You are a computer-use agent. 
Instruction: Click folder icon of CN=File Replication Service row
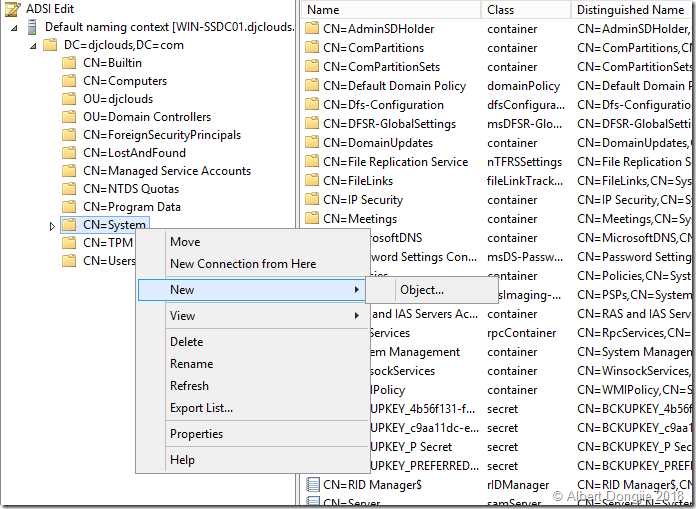(312, 162)
